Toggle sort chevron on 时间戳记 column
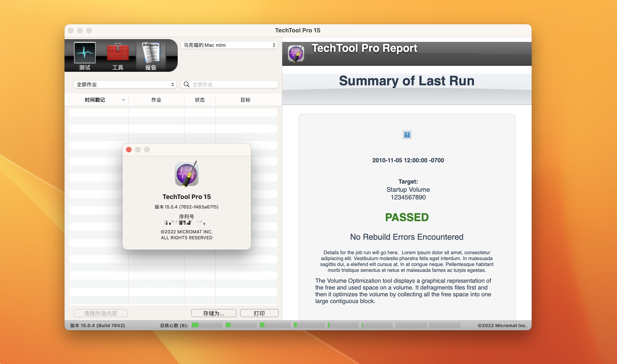617x364 pixels. [123, 100]
